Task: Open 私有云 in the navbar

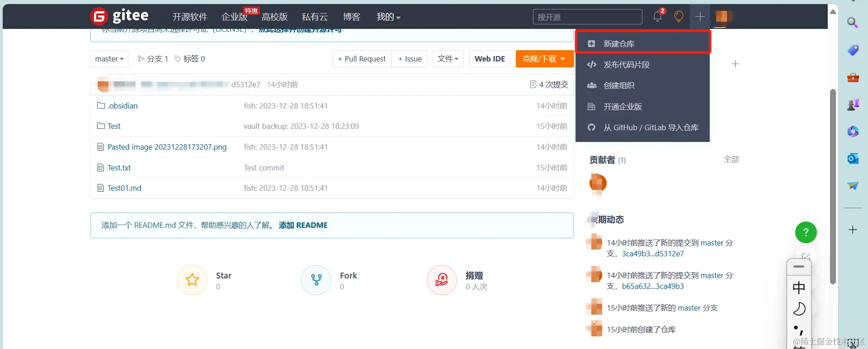Action: [x=315, y=17]
